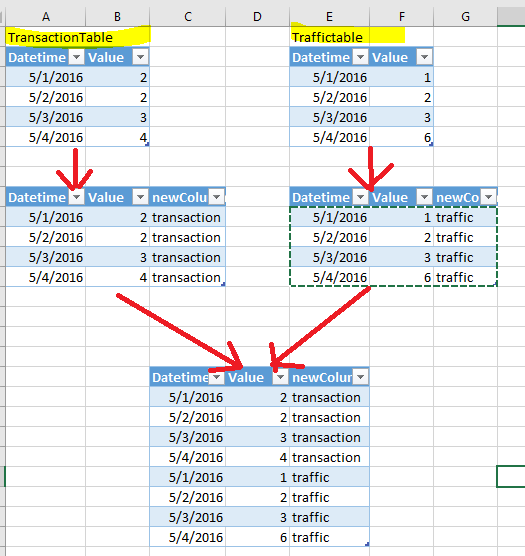Select 'traffic' in 5/1/2016 row of dashed-border table

465,217
